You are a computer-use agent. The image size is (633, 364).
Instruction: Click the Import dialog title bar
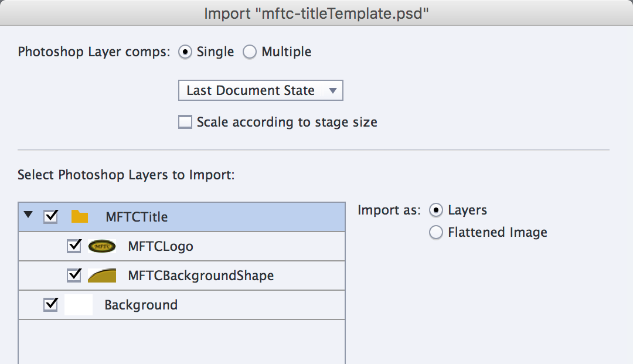316,13
